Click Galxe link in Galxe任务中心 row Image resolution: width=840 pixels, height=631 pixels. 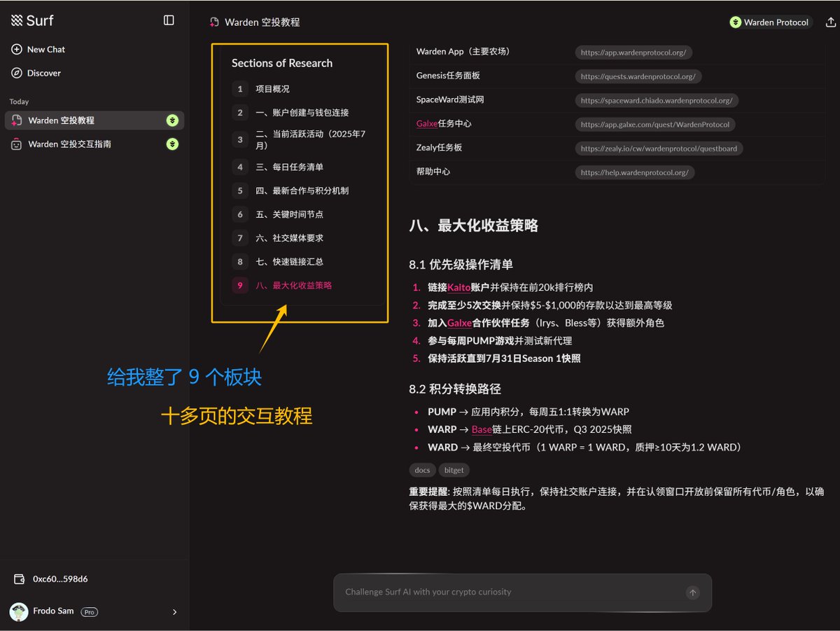pyautogui.click(x=426, y=124)
